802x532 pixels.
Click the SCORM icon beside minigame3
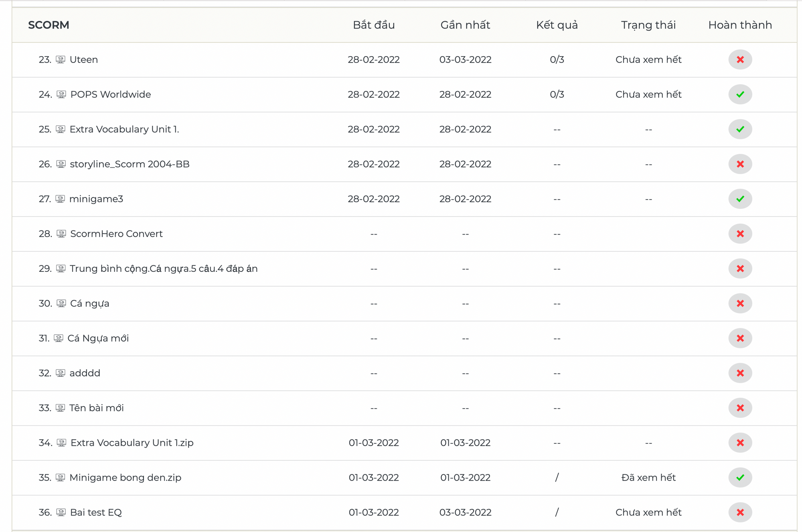(60, 199)
